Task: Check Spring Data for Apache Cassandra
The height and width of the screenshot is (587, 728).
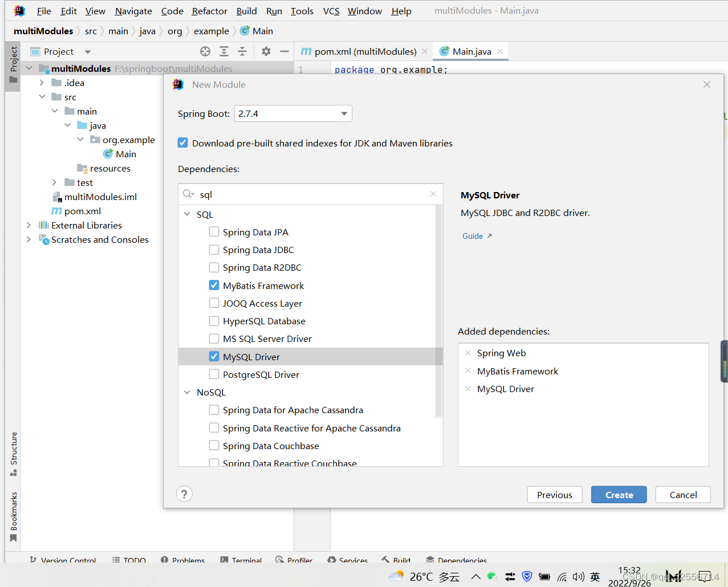Action: (x=214, y=410)
